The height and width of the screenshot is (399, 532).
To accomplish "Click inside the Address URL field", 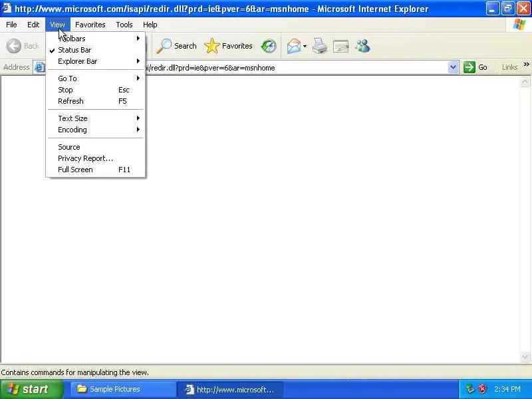I will pyautogui.click(x=246, y=68).
